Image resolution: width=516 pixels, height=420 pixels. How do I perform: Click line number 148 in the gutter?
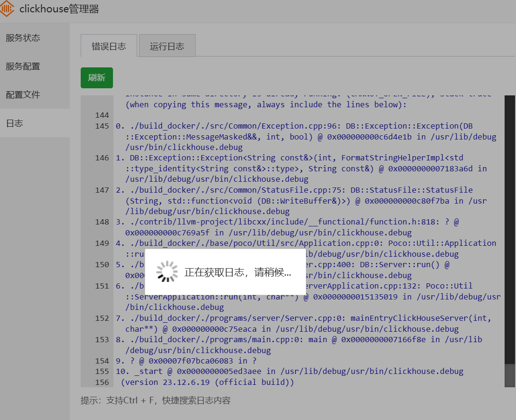point(102,222)
